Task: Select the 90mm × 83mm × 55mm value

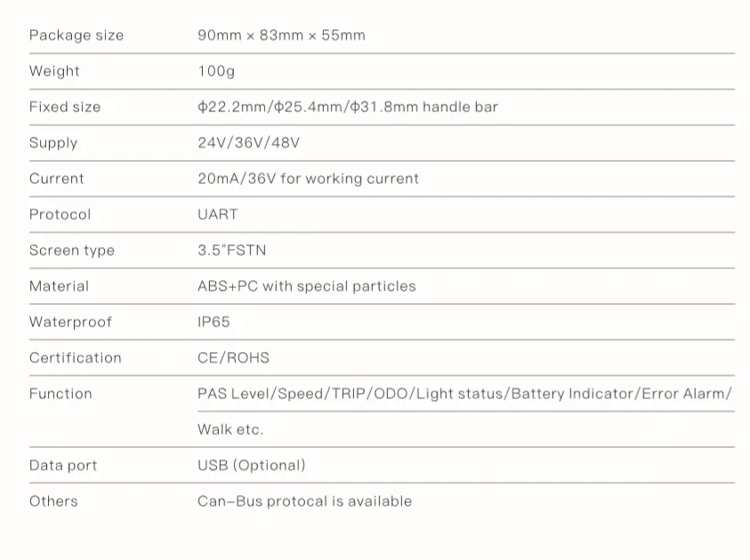Action: [281, 36]
